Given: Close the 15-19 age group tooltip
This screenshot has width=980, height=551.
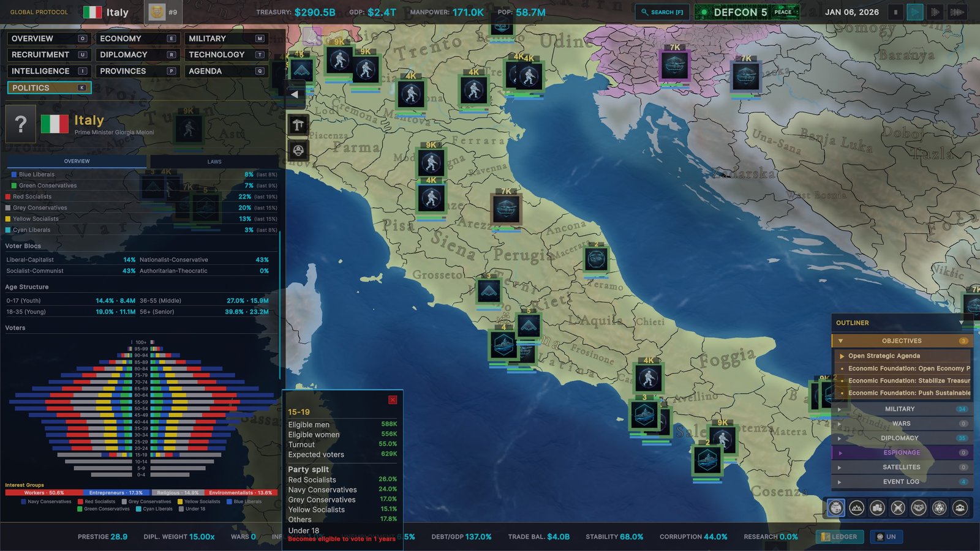Looking at the screenshot, I should [393, 400].
